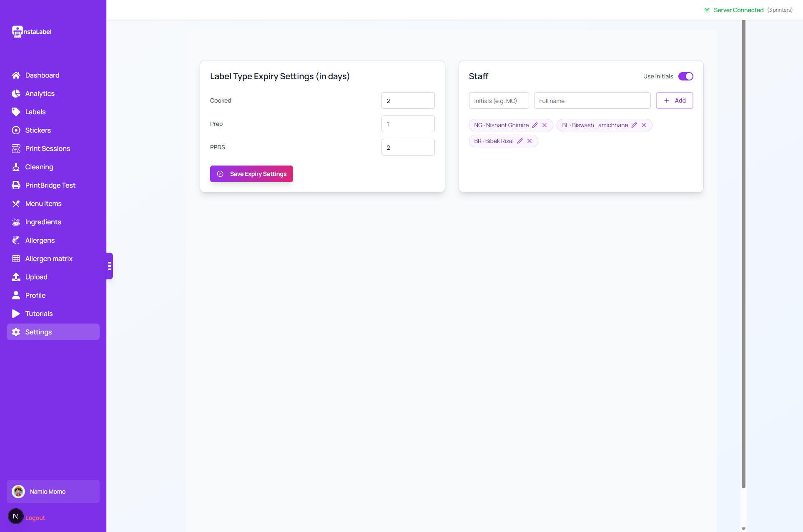Click the InstaLabel logo
803x532 pixels.
tap(32, 32)
